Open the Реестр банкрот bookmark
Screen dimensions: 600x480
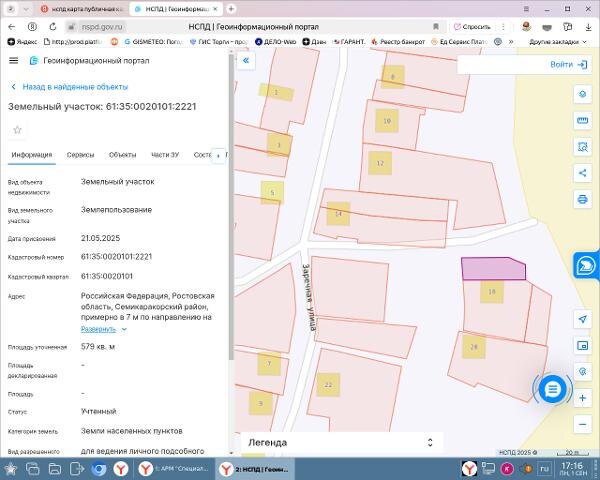pyautogui.click(x=398, y=42)
